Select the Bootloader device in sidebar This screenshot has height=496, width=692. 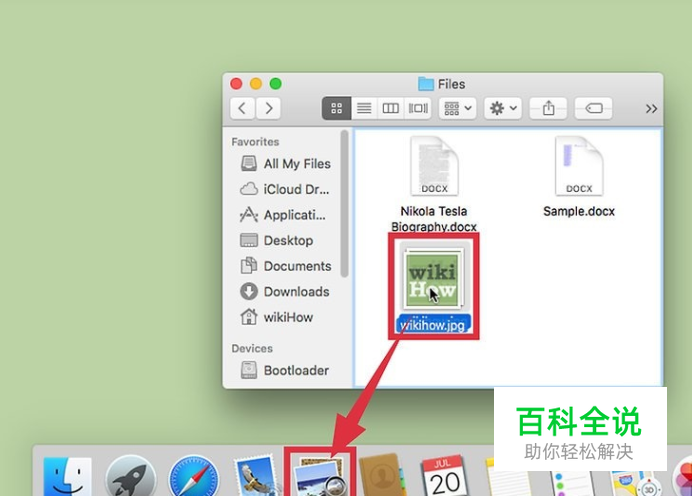coord(286,370)
